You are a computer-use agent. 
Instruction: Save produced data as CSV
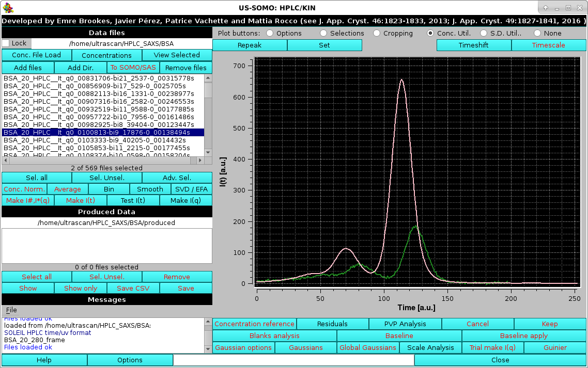133,288
